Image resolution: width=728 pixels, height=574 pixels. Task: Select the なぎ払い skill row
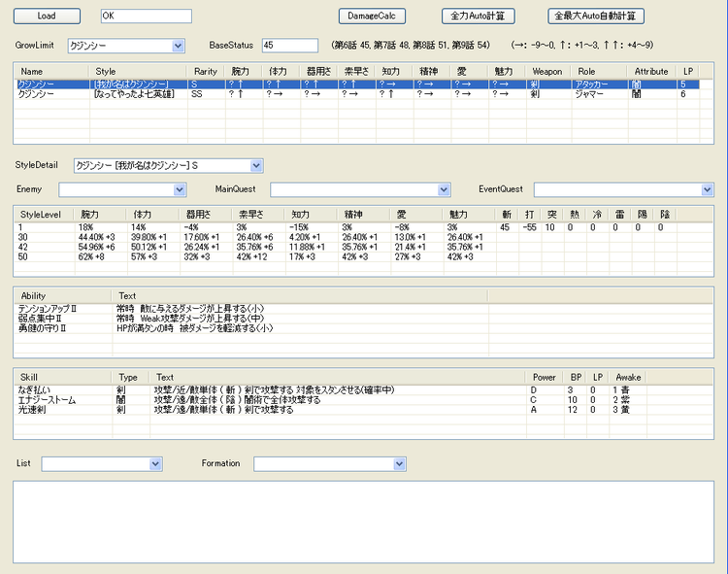330,390
